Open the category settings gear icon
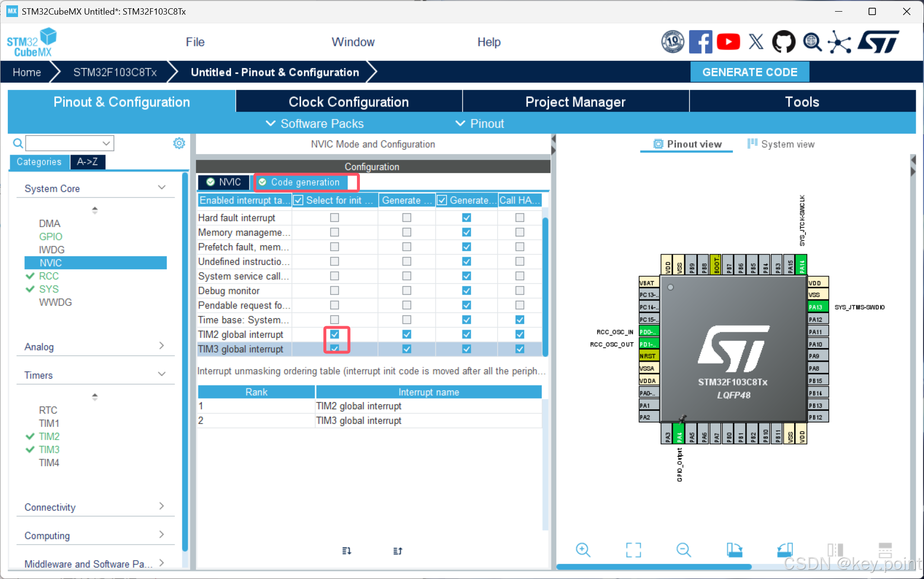The height and width of the screenshot is (579, 924). (179, 143)
